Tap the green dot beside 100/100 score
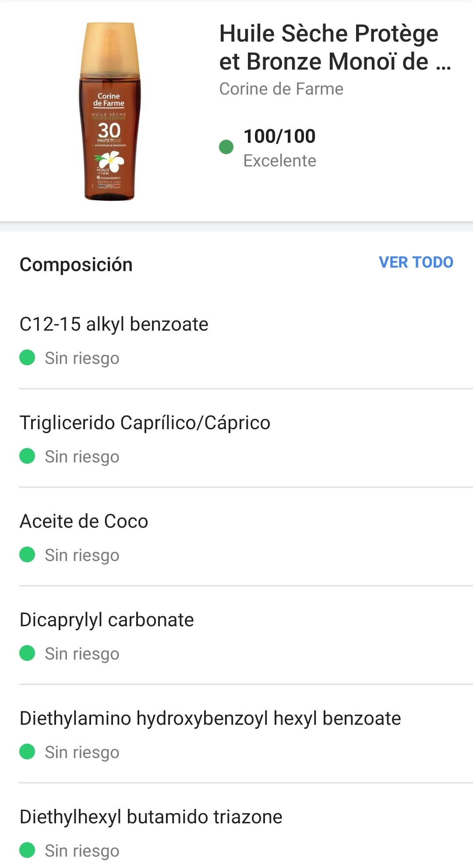Viewport: 473px width, 868px height. tap(226, 147)
